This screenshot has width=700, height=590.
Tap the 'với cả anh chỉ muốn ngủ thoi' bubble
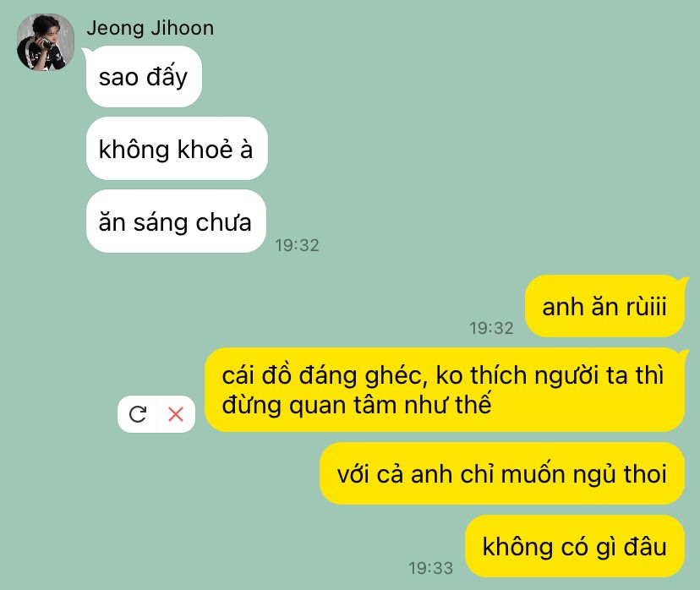click(x=502, y=473)
